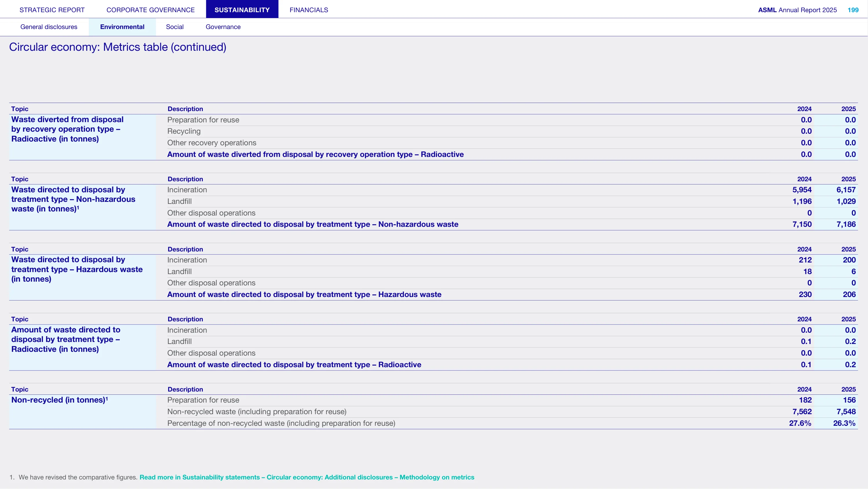Open the Social sub-tab
Viewport: 868px width, 489px height.
pos(175,27)
